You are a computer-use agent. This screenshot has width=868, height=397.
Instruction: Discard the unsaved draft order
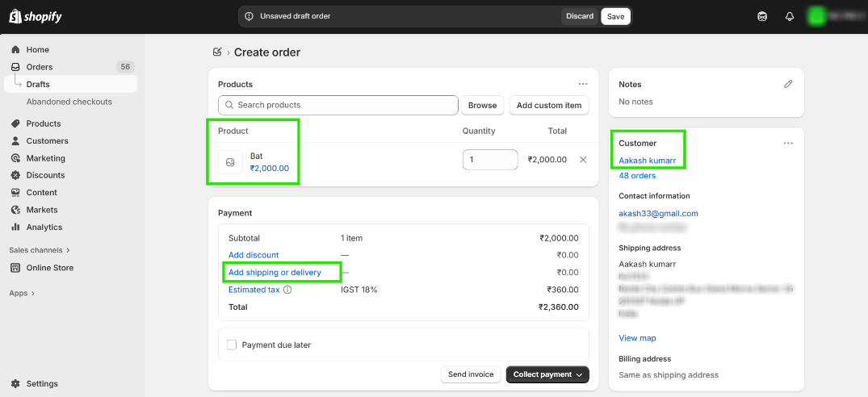pyautogui.click(x=580, y=16)
